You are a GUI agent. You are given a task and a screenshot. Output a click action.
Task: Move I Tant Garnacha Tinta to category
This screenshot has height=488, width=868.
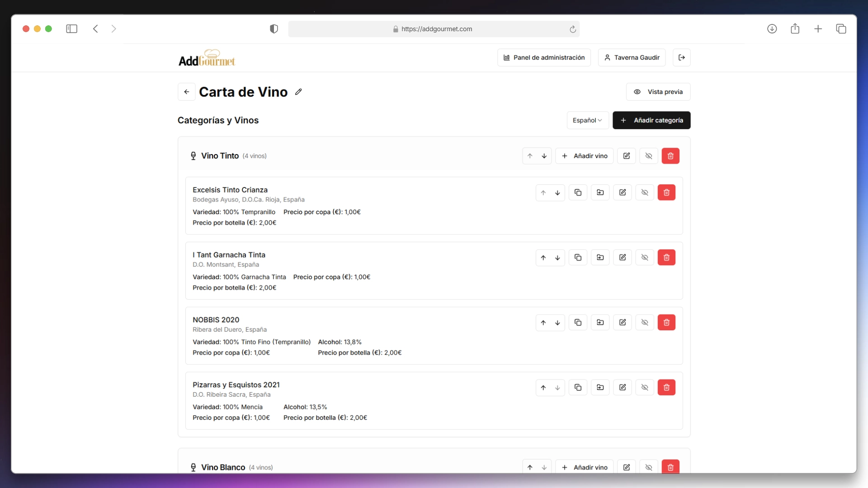click(x=600, y=258)
